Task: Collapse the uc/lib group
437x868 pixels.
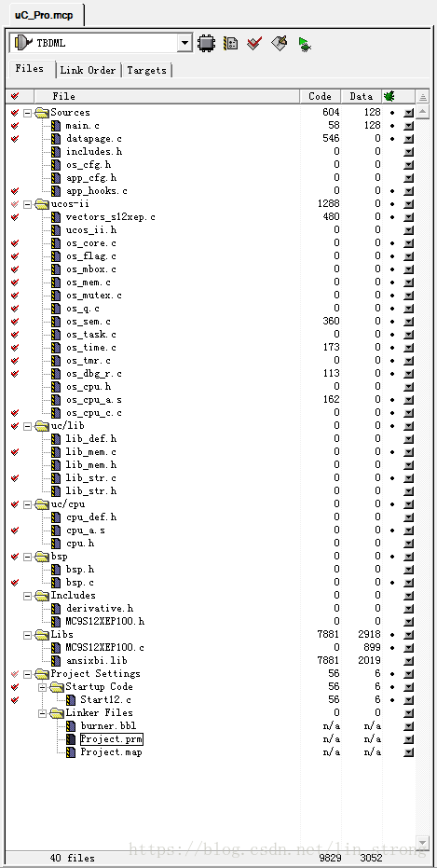Action: pos(27,426)
